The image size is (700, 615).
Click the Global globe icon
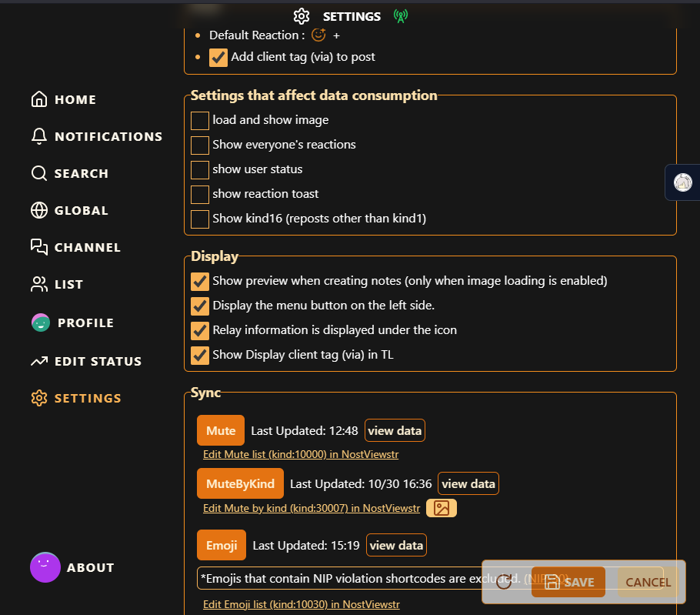point(38,210)
